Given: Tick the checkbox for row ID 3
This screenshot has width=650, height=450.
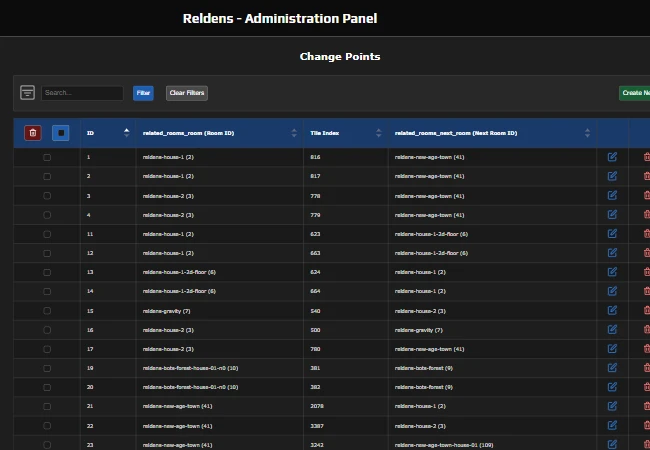Looking at the screenshot, I should pos(47,196).
